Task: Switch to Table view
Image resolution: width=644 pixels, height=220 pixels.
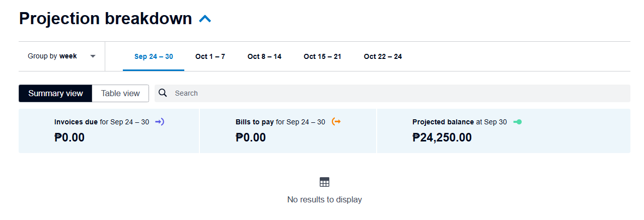Action: [x=120, y=93]
